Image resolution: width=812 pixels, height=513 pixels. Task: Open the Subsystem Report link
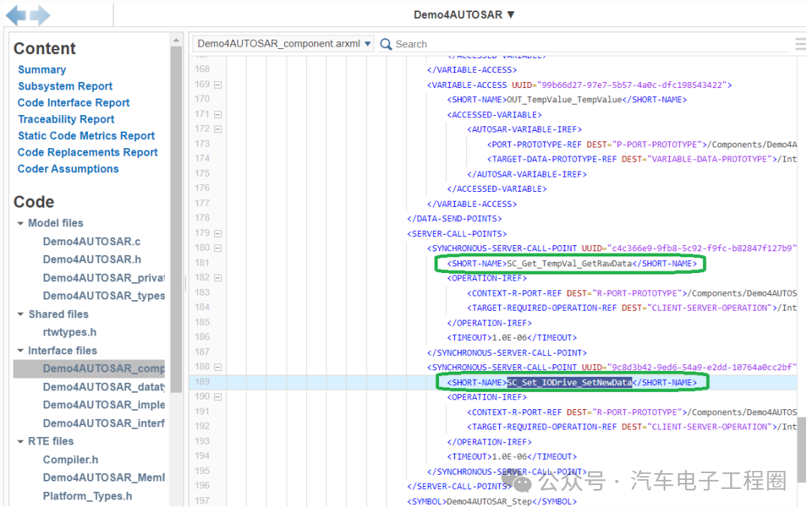(65, 86)
